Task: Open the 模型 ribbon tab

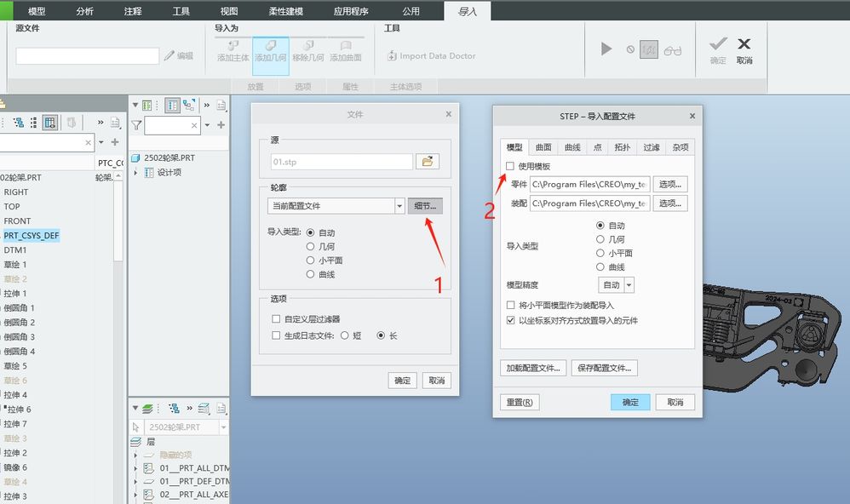Action: click(37, 11)
